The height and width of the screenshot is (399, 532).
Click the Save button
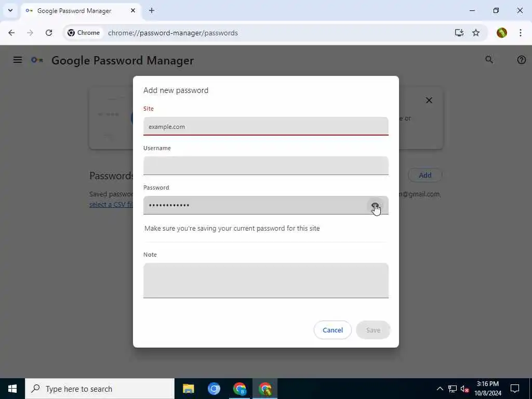[373, 330]
